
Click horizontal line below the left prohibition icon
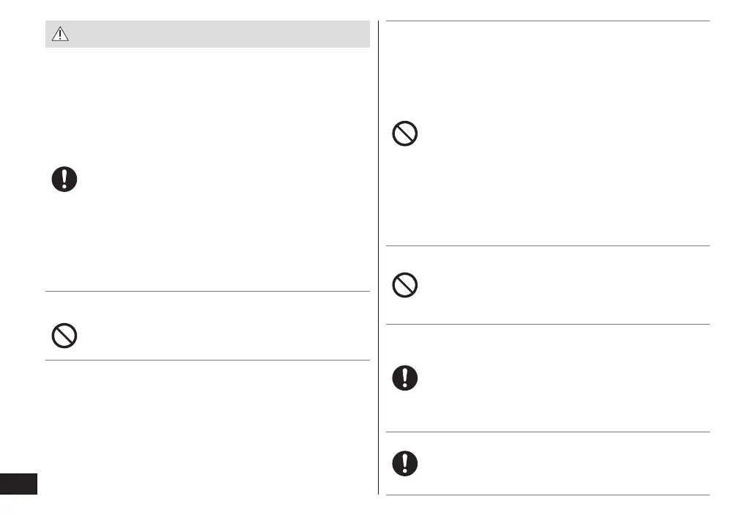click(207, 360)
